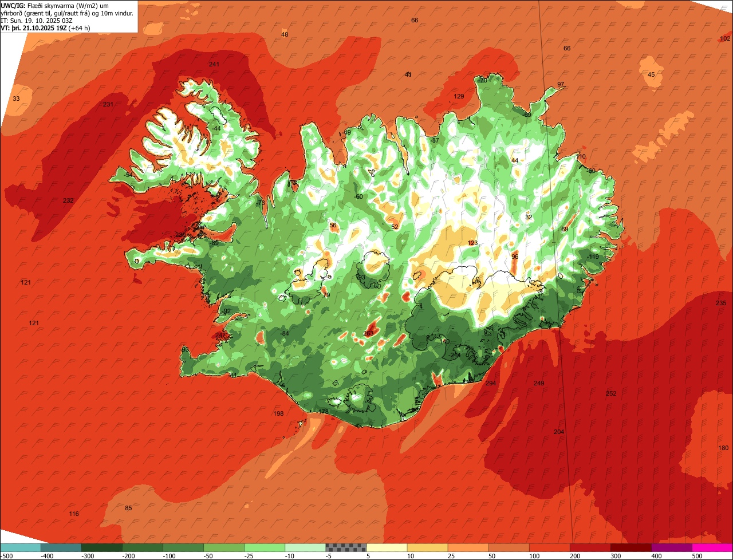
Task: Select the map value 96
Action: [x=515, y=256]
